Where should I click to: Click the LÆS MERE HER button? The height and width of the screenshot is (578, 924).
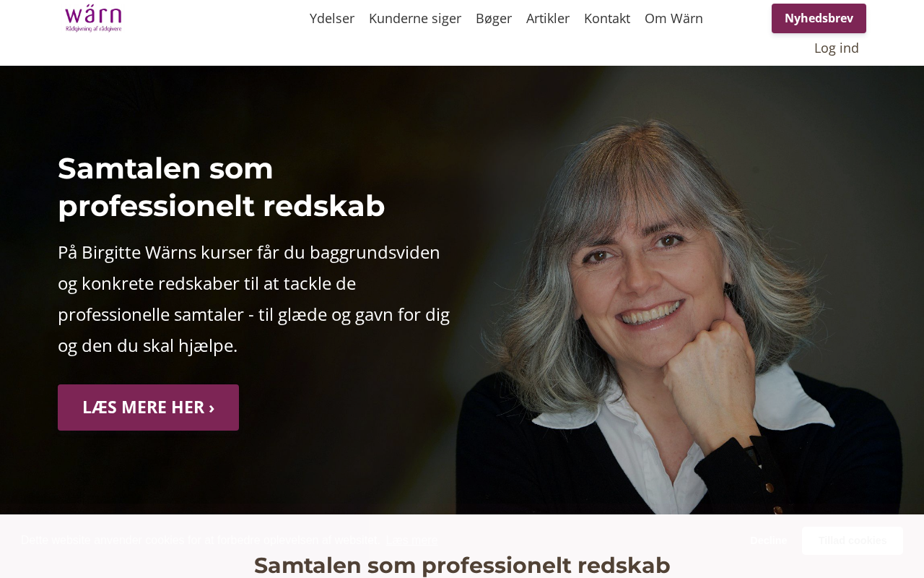[x=148, y=407]
